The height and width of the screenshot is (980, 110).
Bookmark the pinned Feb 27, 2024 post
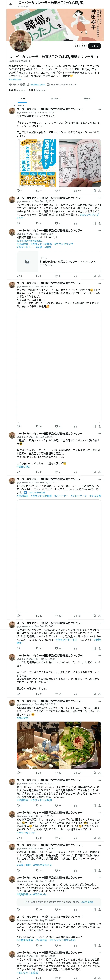click(x=94, y=191)
